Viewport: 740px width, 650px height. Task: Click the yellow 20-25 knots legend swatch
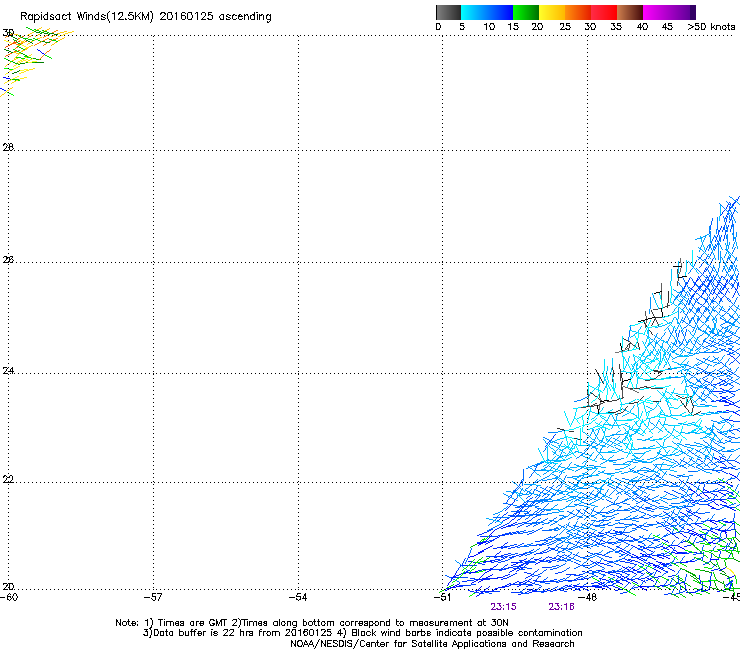552,12
